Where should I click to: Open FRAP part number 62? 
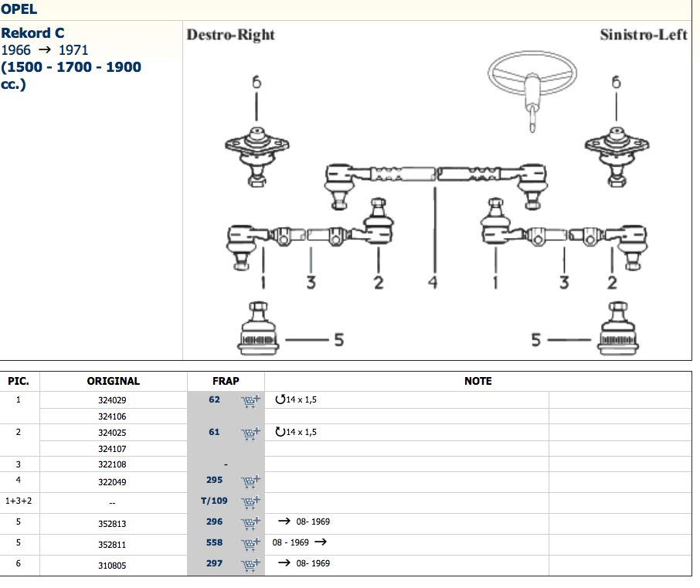click(x=214, y=399)
